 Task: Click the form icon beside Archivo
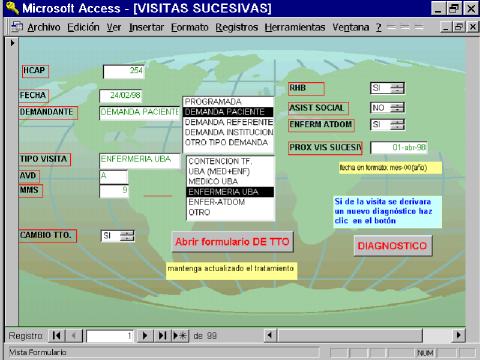[17, 27]
